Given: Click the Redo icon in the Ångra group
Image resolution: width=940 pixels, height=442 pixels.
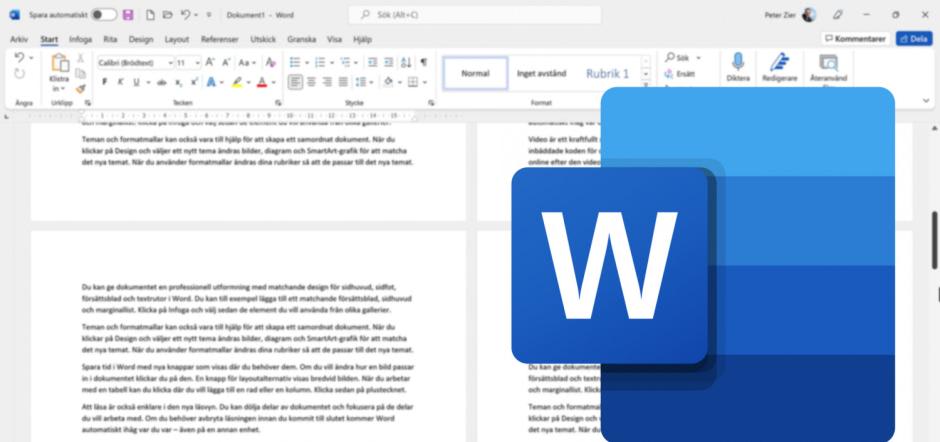Looking at the screenshot, I should 19,74.
